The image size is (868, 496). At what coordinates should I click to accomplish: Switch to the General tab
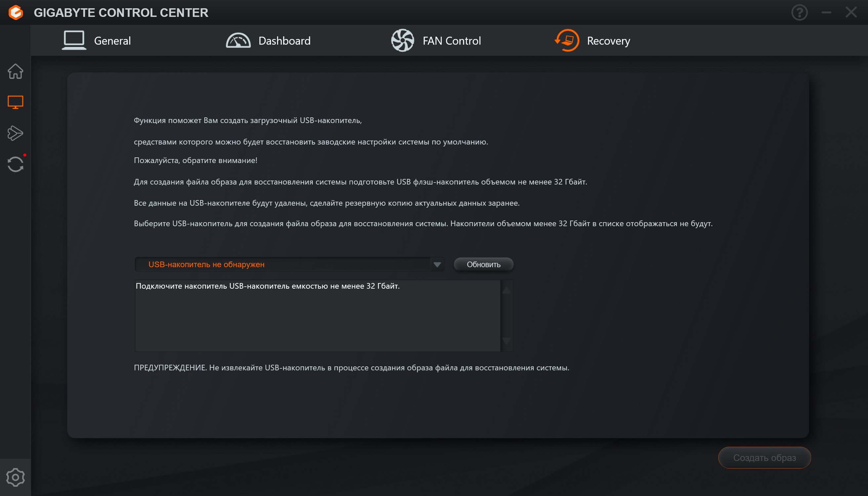click(112, 41)
